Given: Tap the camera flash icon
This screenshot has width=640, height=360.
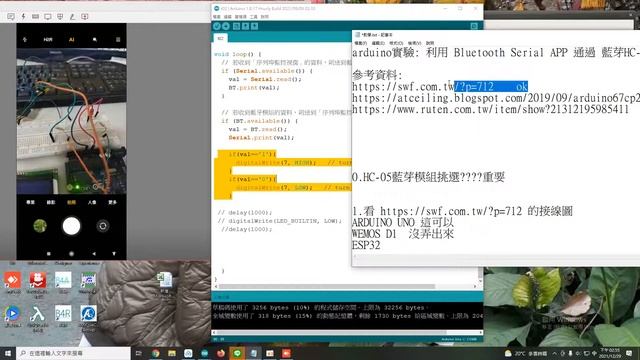Looking at the screenshot, I should 25,40.
